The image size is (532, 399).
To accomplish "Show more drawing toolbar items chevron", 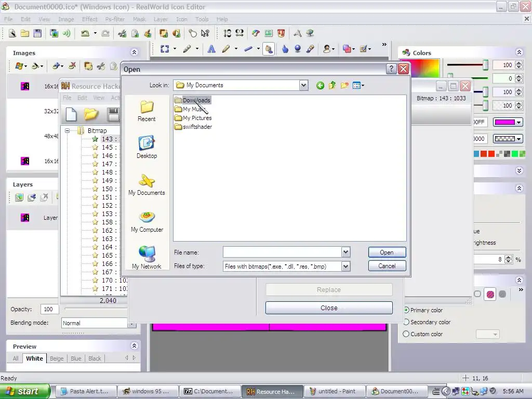I will point(384,45).
